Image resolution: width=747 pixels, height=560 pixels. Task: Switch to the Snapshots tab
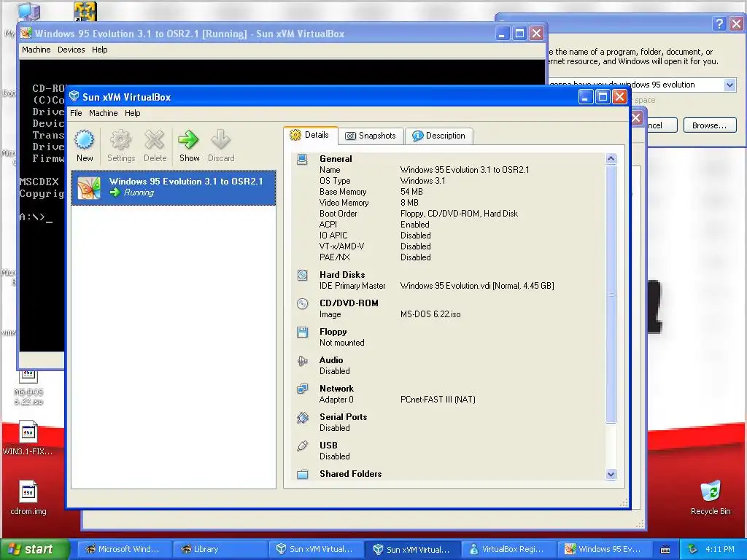[371, 136]
